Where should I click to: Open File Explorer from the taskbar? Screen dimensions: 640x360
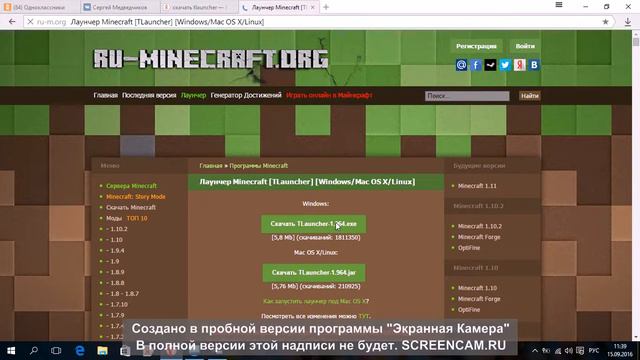[102, 351]
